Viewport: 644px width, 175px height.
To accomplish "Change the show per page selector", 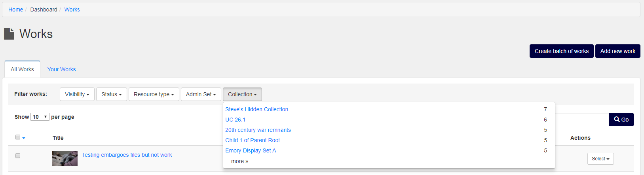I will coord(40,117).
